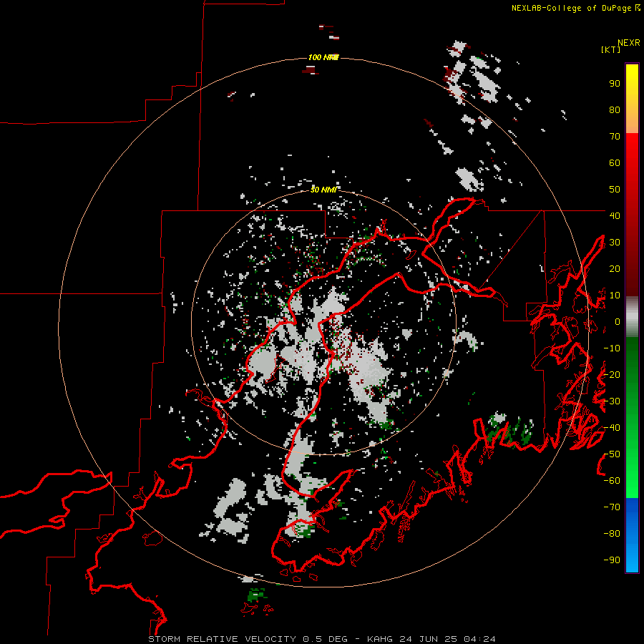Click the -20 value on velocity scale
644x644 pixels.
[x=612, y=375]
